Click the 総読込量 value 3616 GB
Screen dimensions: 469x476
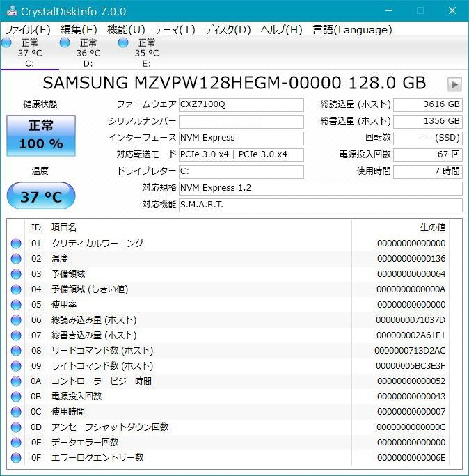tap(428, 104)
